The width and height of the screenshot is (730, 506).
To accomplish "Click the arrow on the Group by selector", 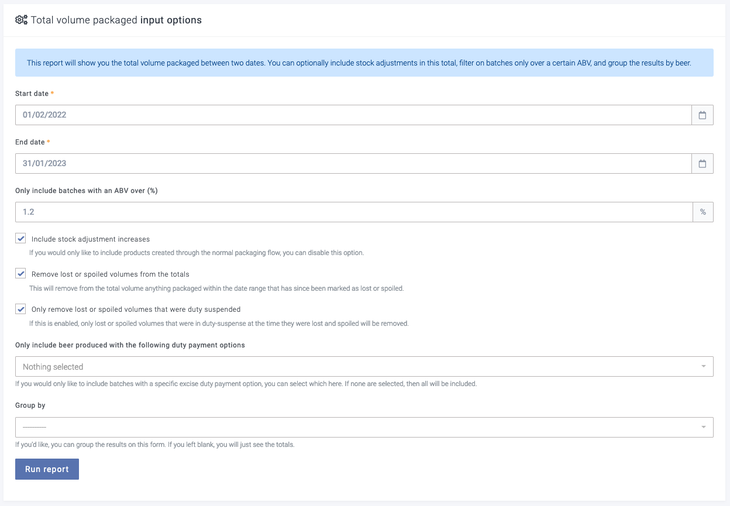I will (703, 427).
